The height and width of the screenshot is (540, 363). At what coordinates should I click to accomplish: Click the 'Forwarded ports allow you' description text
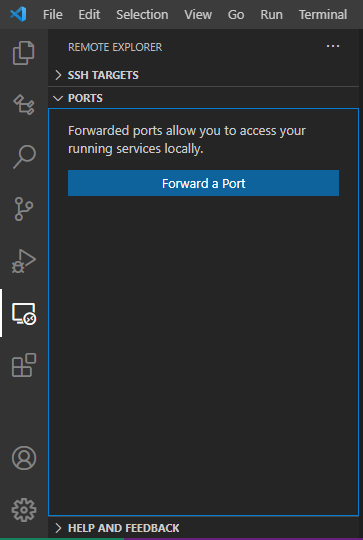(187, 140)
